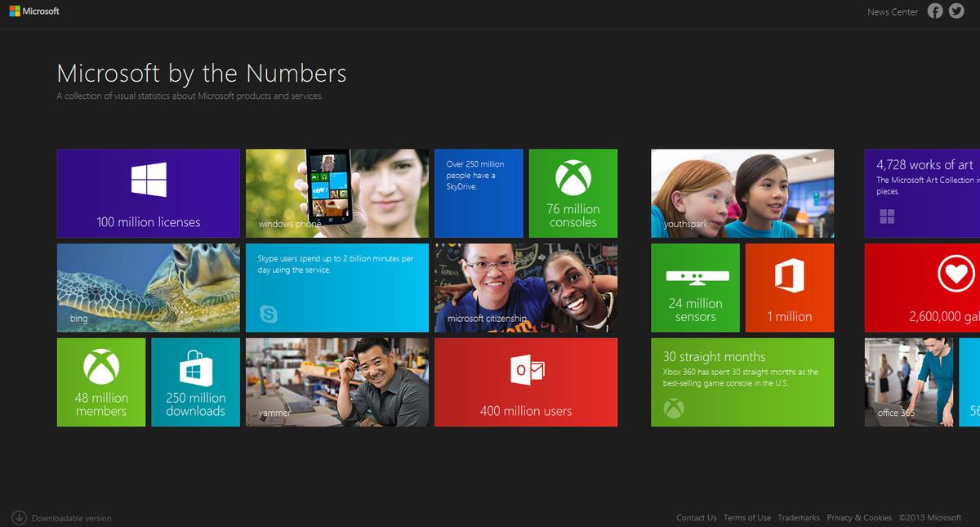Open the YouthSpark photo tile
The width and height of the screenshot is (980, 527).
[x=742, y=193]
